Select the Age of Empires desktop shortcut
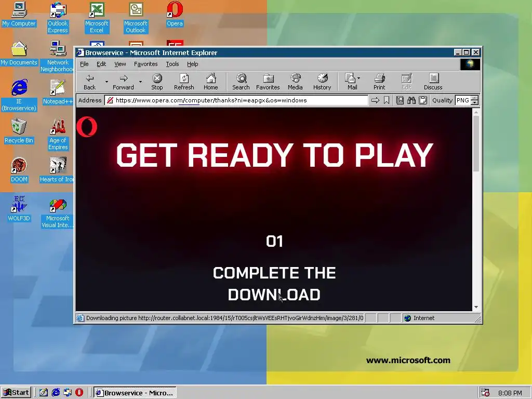The height and width of the screenshot is (399, 532). tap(58, 135)
